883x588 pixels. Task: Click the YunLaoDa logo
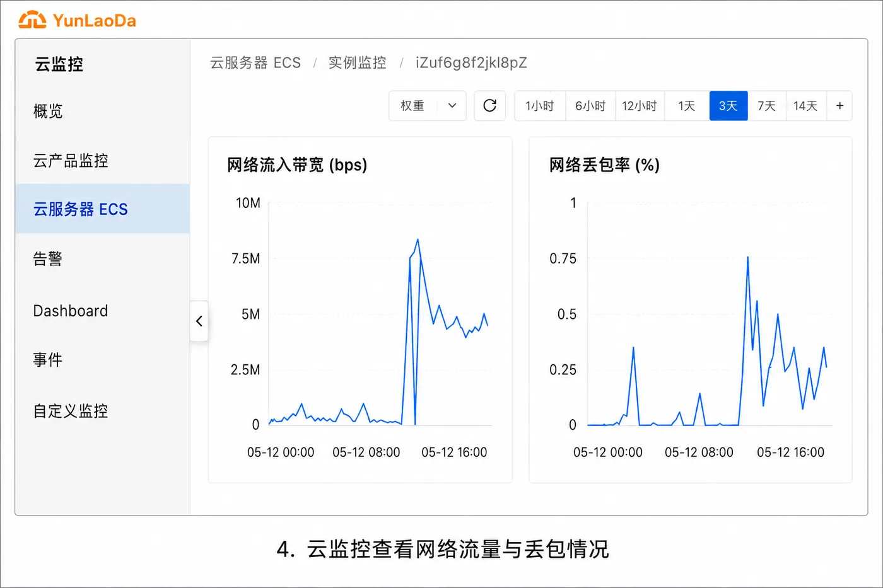tap(77, 20)
